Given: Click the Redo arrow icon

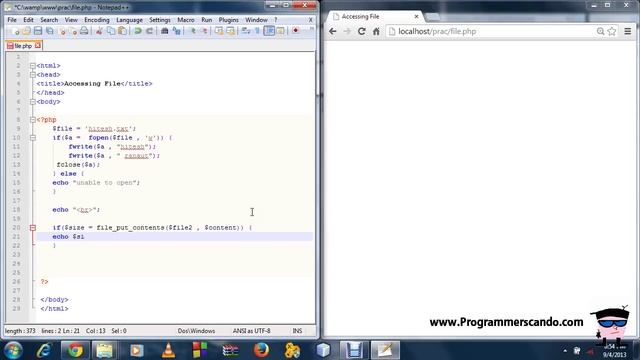Looking at the screenshot, I should click(149, 31).
